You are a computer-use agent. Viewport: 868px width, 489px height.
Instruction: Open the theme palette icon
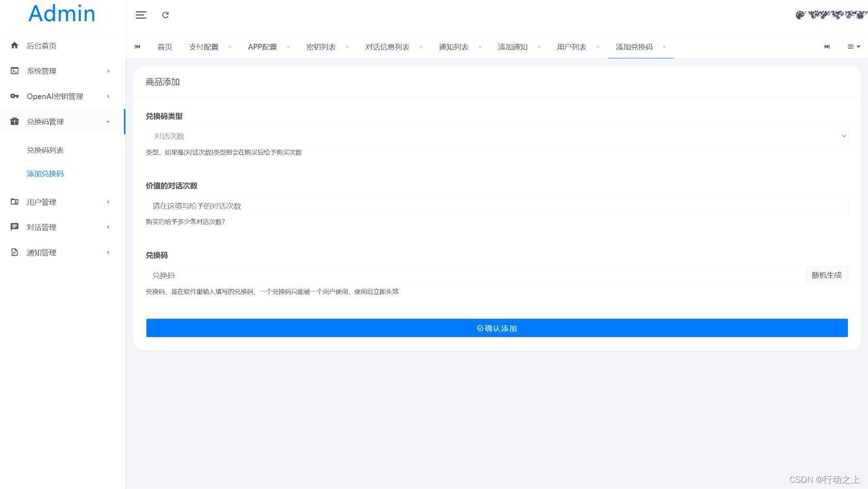coord(800,15)
